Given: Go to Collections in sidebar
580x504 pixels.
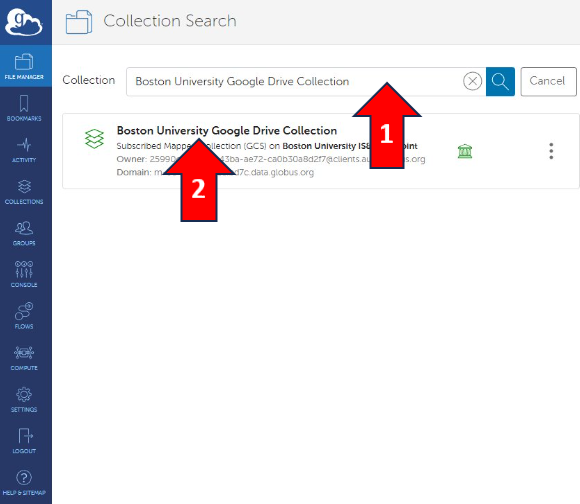Looking at the screenshot, I should coord(24,191).
